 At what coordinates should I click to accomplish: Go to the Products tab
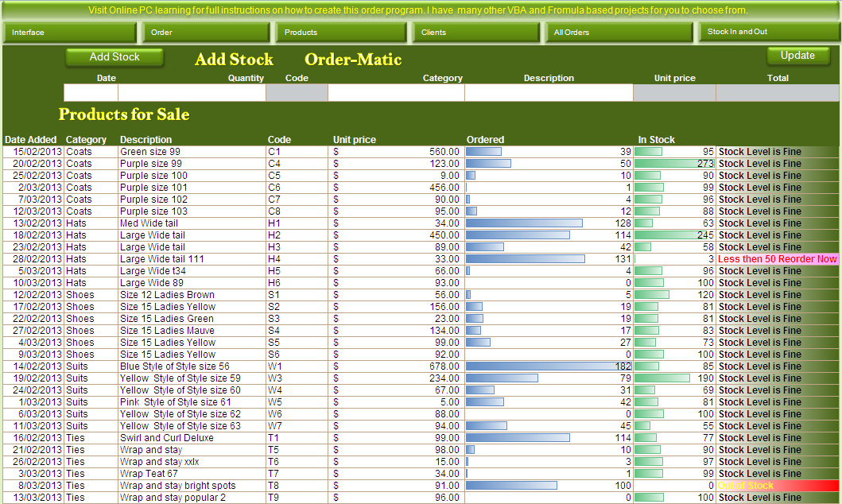pyautogui.click(x=342, y=33)
